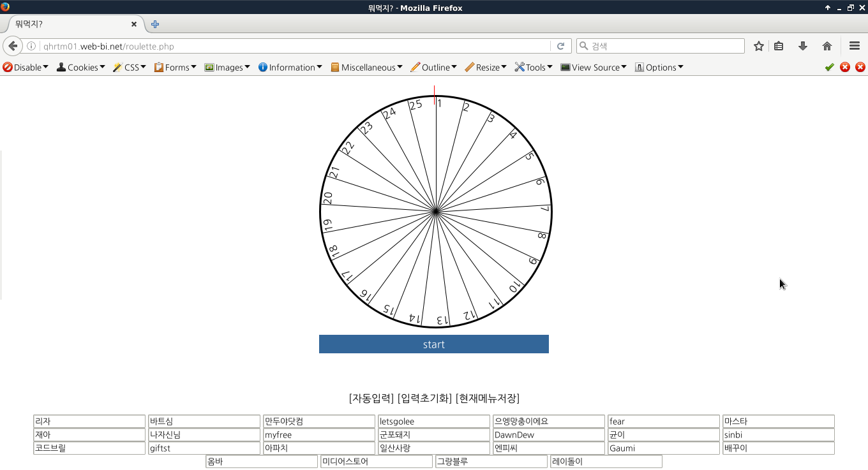868x470 pixels.
Task: Open a new tab with plus icon
Action: (155, 24)
